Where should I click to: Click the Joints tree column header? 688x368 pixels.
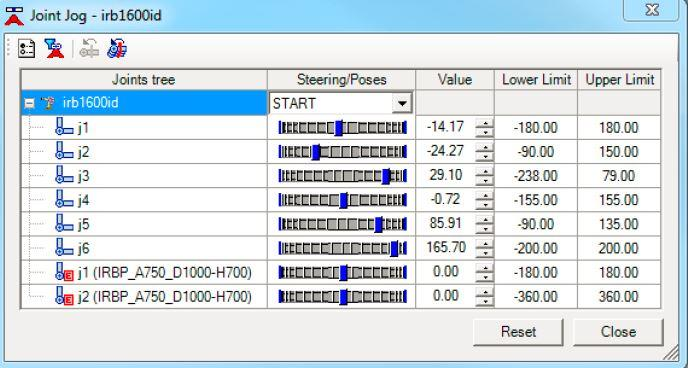(144, 80)
